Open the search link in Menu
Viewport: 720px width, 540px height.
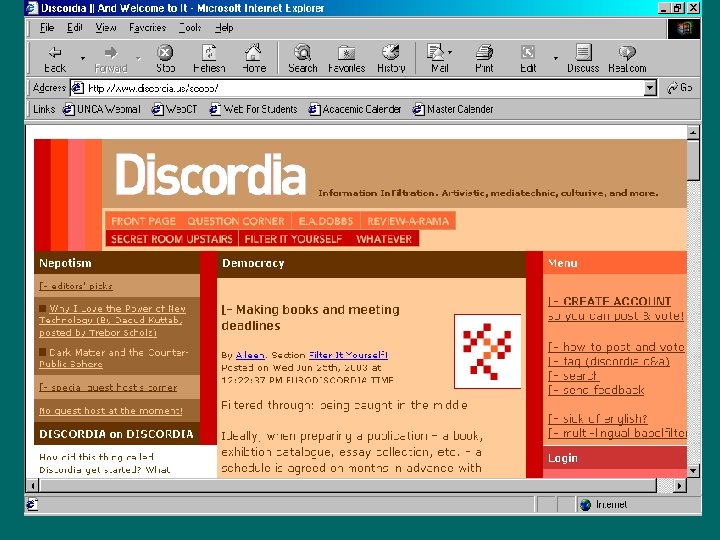point(574,376)
